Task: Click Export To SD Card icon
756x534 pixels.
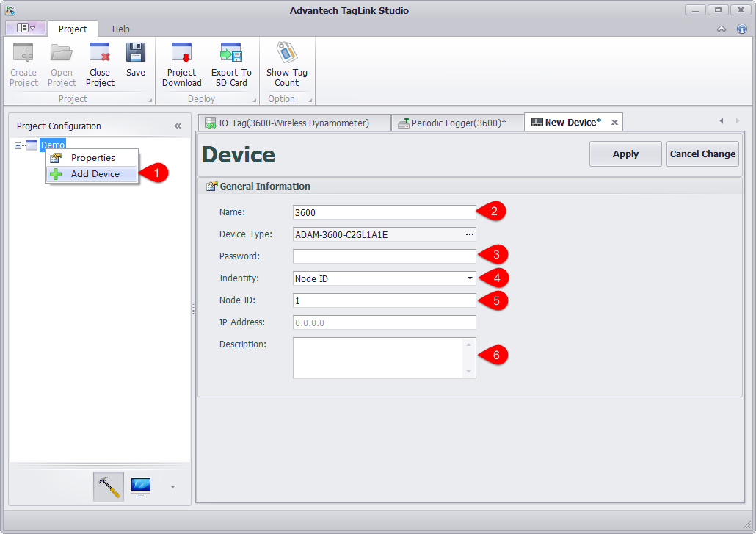Action: [231, 54]
